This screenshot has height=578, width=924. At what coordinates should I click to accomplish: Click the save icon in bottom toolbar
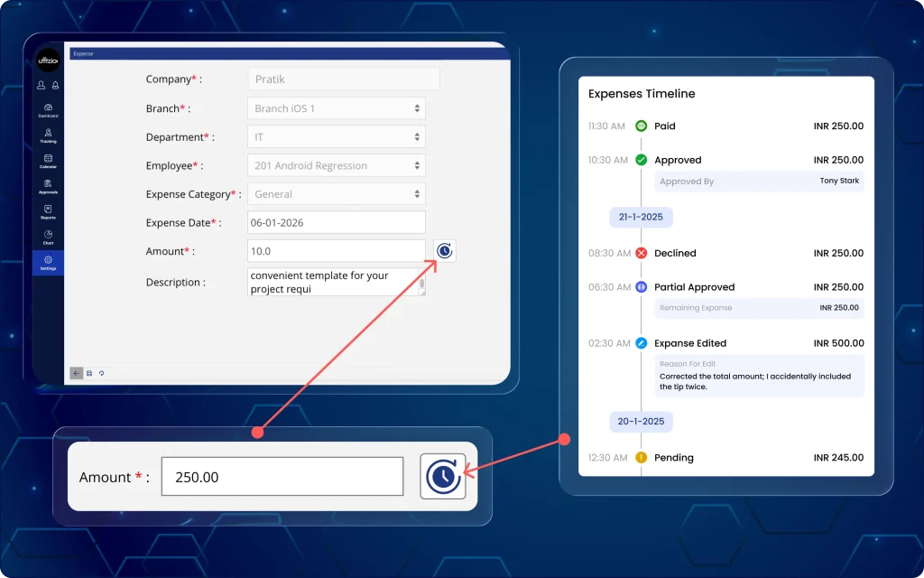(x=89, y=373)
